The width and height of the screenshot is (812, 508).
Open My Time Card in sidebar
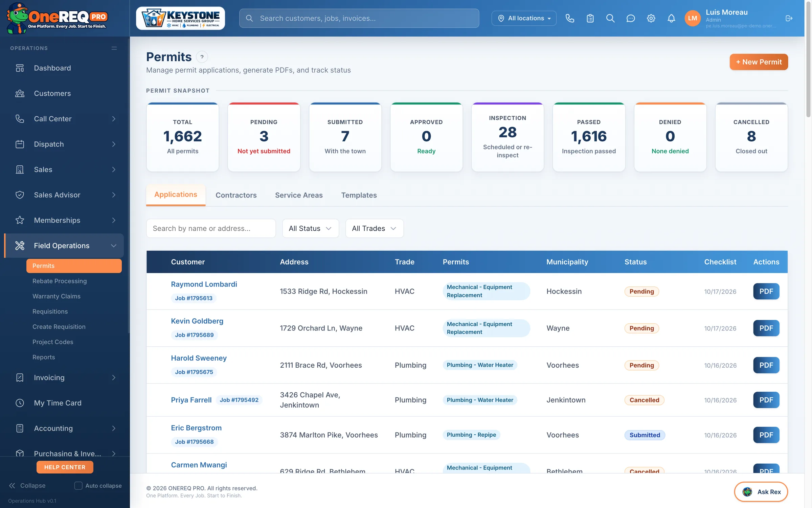(64, 403)
